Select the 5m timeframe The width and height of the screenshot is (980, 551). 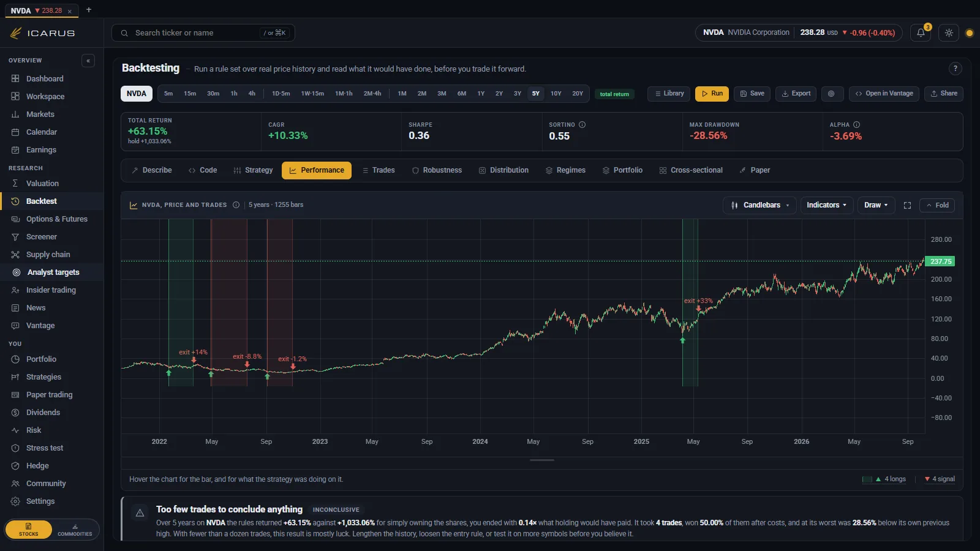coord(168,94)
